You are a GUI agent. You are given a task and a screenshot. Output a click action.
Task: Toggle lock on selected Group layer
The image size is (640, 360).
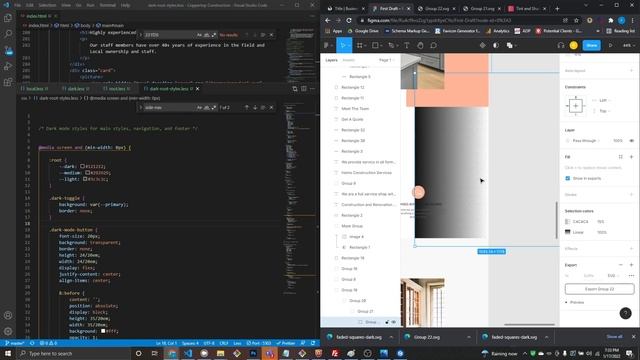coord(387,322)
